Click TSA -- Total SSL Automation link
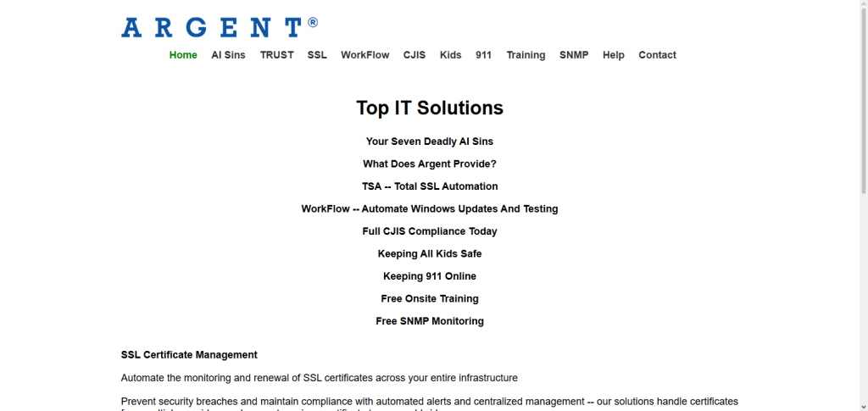The width and height of the screenshot is (868, 411). [x=430, y=186]
